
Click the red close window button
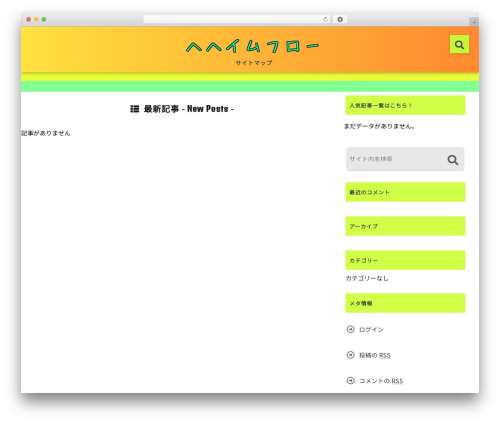point(29,19)
